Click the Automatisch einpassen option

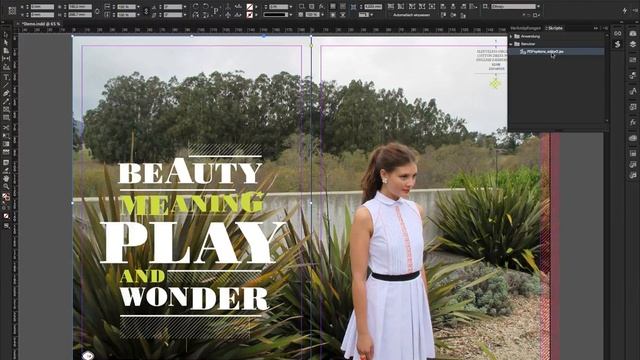pyautogui.click(x=411, y=15)
